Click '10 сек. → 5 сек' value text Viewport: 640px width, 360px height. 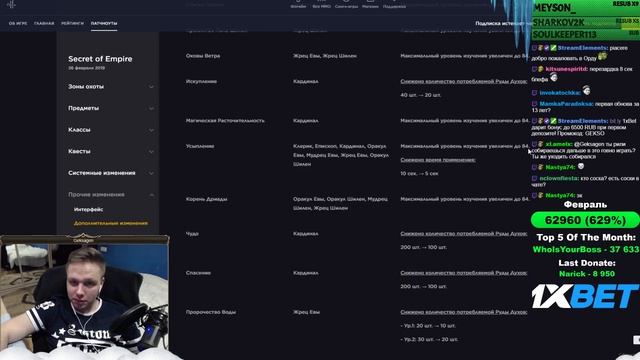(x=420, y=173)
